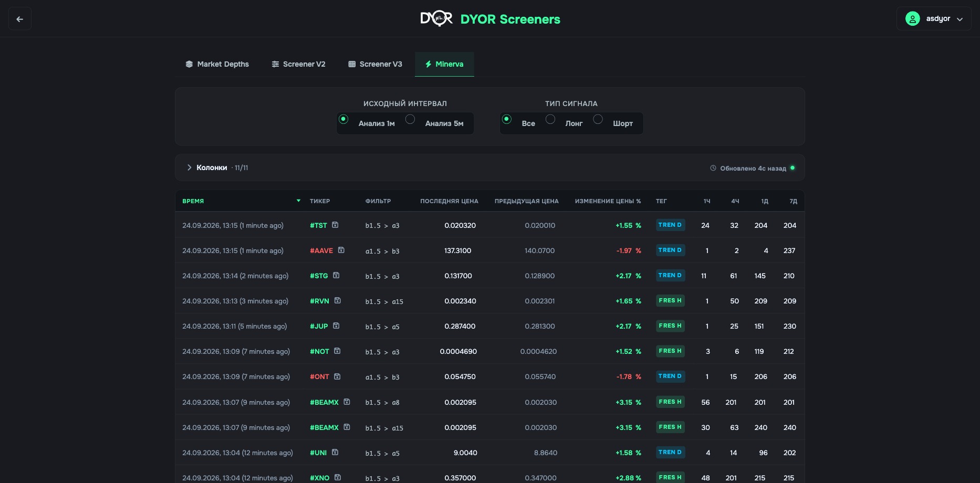980x483 pixels.
Task: Sort by the 7Д column header
Action: click(x=794, y=201)
